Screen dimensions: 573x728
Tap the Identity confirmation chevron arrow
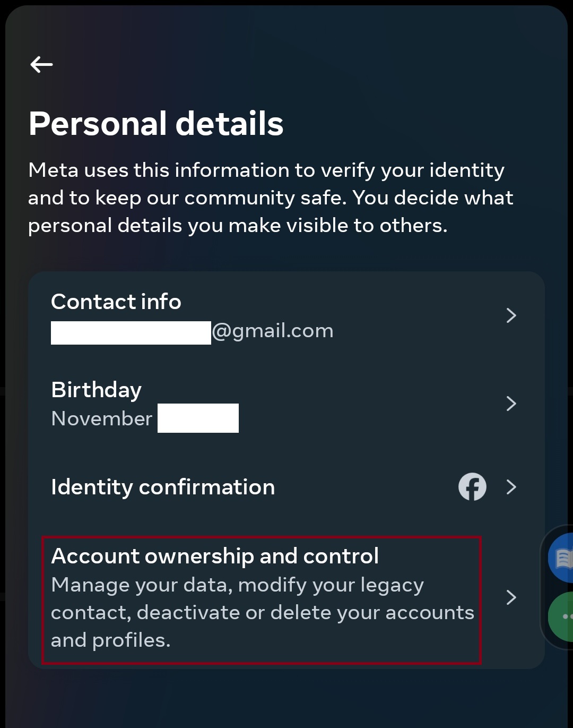[x=511, y=486]
